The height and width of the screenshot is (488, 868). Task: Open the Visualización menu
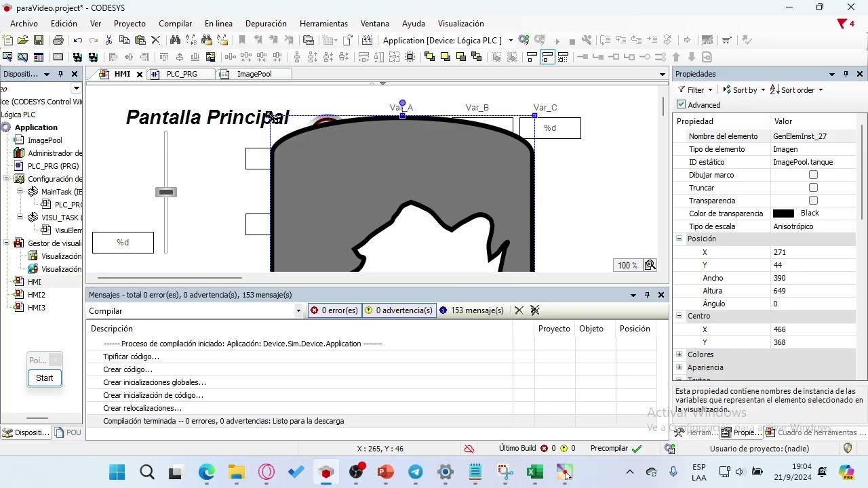tap(461, 24)
